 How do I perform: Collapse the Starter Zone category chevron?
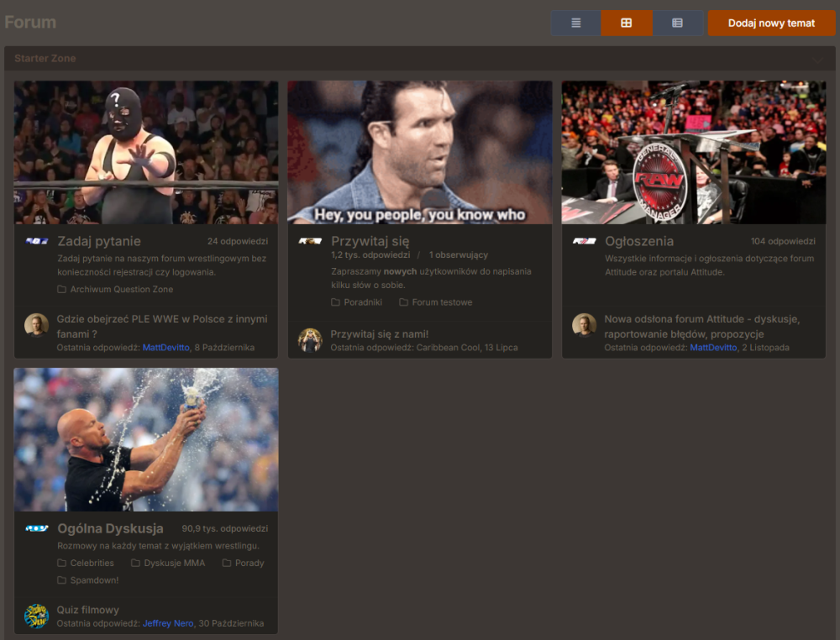817,59
